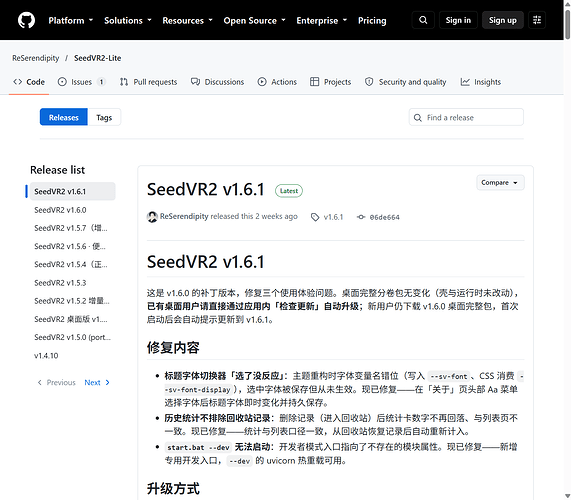571x500 pixels.
Task: Select SeedVR2 桌面版 v1 in release list
Action: point(72,319)
